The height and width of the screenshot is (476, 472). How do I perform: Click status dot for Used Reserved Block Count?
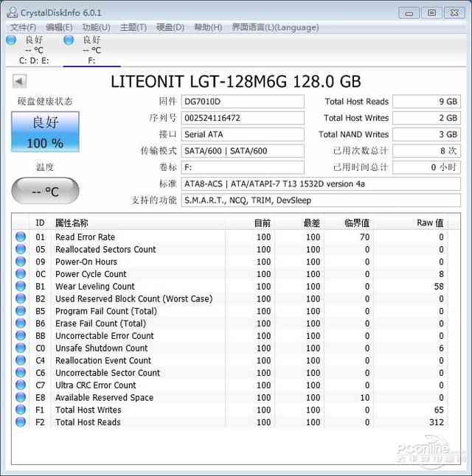tap(21, 298)
